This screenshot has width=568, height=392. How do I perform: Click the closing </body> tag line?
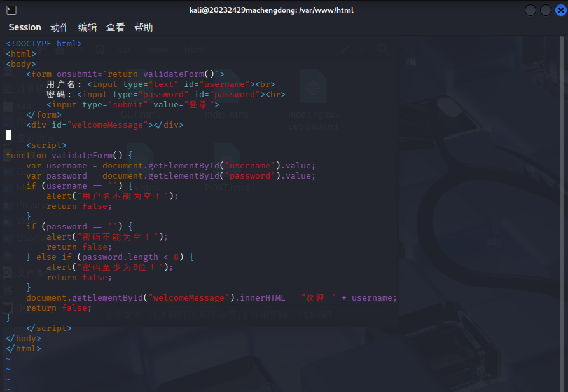click(x=24, y=339)
